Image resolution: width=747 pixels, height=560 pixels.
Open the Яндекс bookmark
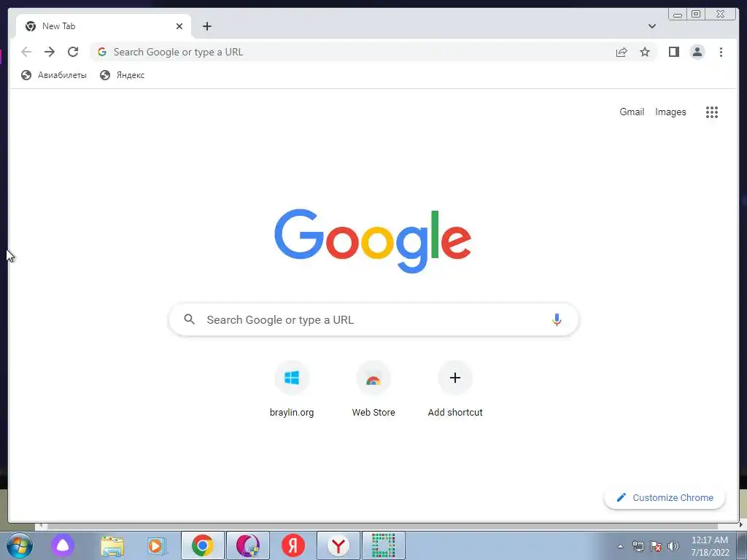tap(122, 75)
